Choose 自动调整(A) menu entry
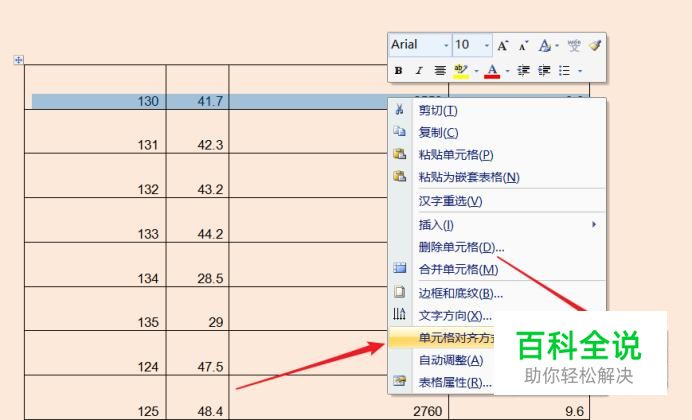Screen dimensions: 692x420 441,360
